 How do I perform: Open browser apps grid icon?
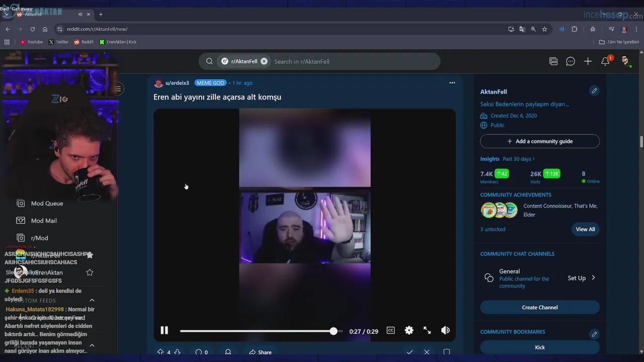[x=7, y=42]
